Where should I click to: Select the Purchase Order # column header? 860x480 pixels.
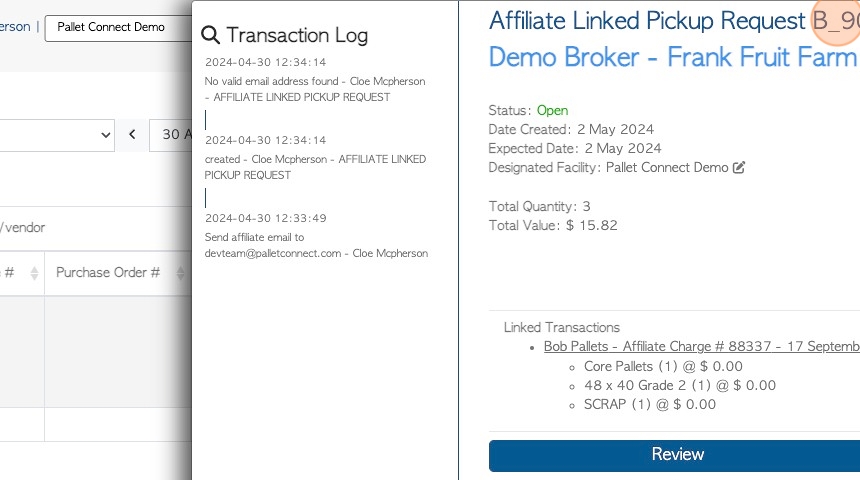tap(109, 273)
